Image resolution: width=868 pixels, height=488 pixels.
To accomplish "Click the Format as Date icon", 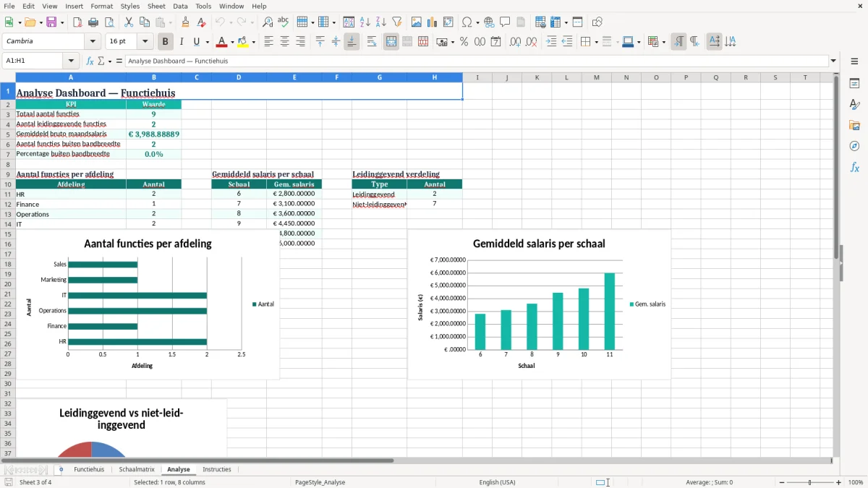I will (x=495, y=42).
